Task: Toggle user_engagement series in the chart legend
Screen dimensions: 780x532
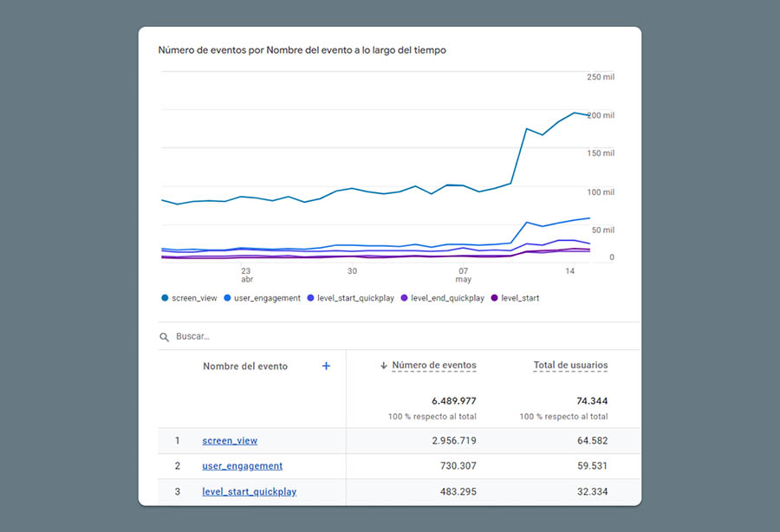Action: 262,298
